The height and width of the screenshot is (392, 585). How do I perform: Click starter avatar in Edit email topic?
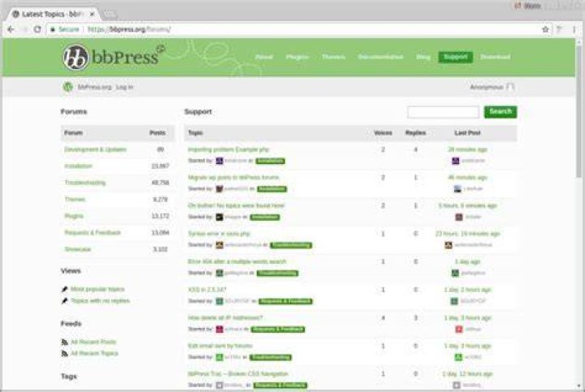219,357
